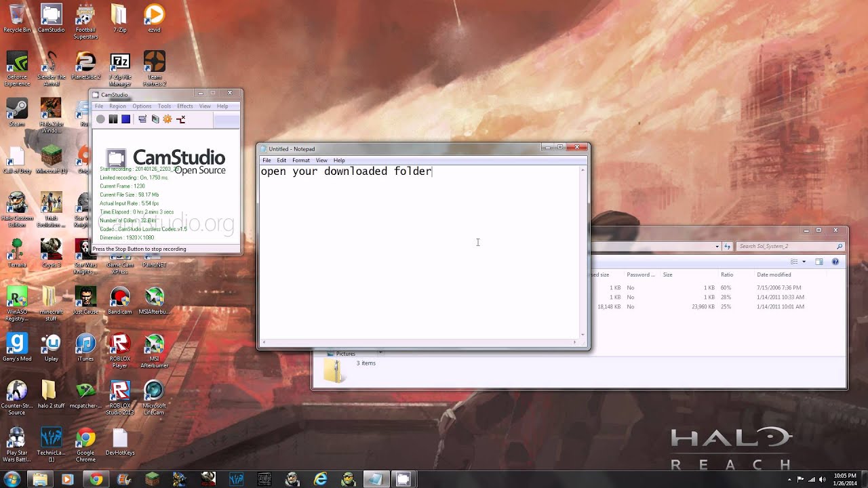This screenshot has height=488, width=868.
Task: Click the screen annotations icon in CamStudio toolbar
Action: 142,119
